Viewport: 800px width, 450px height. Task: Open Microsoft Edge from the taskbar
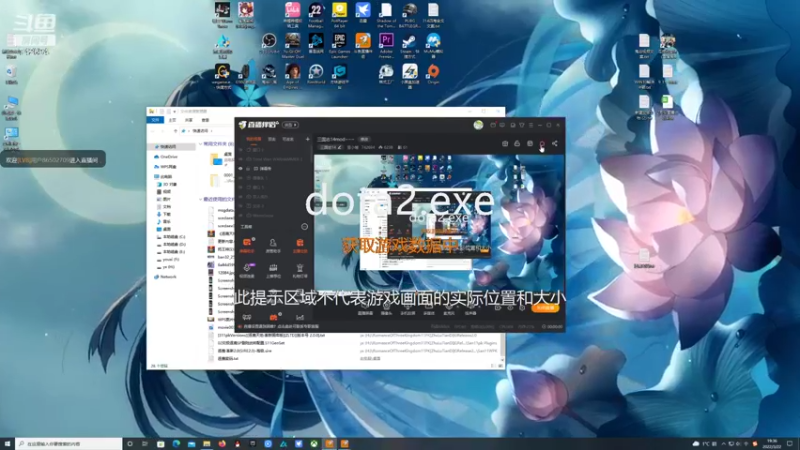click(176, 444)
